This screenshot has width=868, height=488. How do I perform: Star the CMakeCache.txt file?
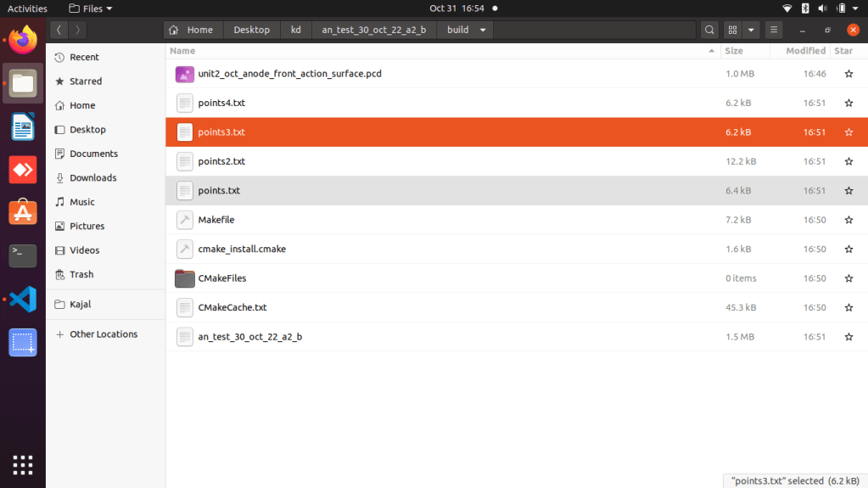coord(848,307)
